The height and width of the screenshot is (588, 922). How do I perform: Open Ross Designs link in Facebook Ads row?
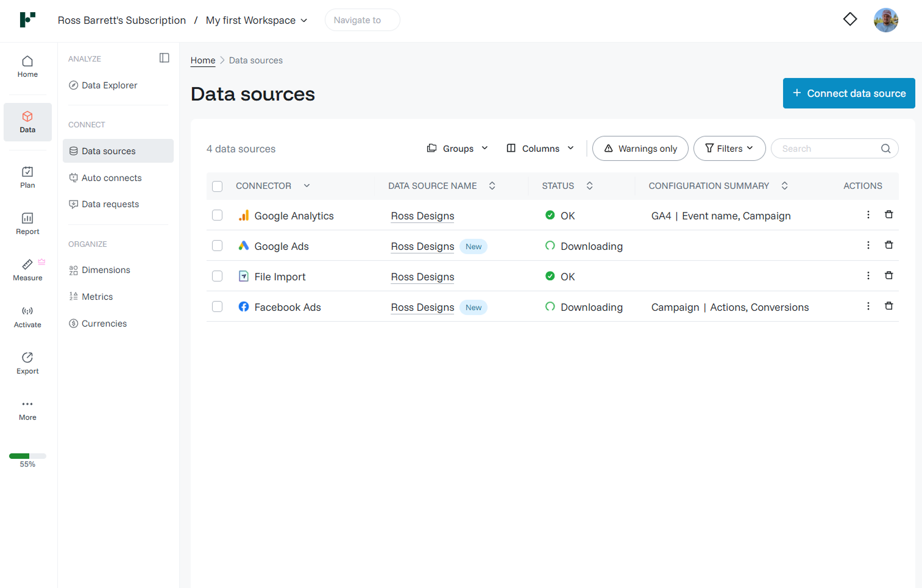tap(422, 307)
